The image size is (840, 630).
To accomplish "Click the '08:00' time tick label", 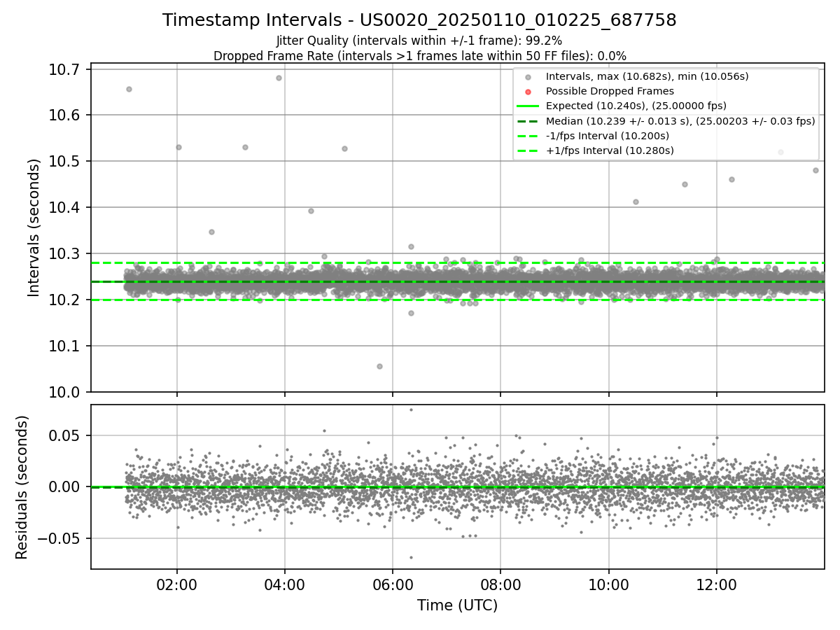I will (500, 584).
